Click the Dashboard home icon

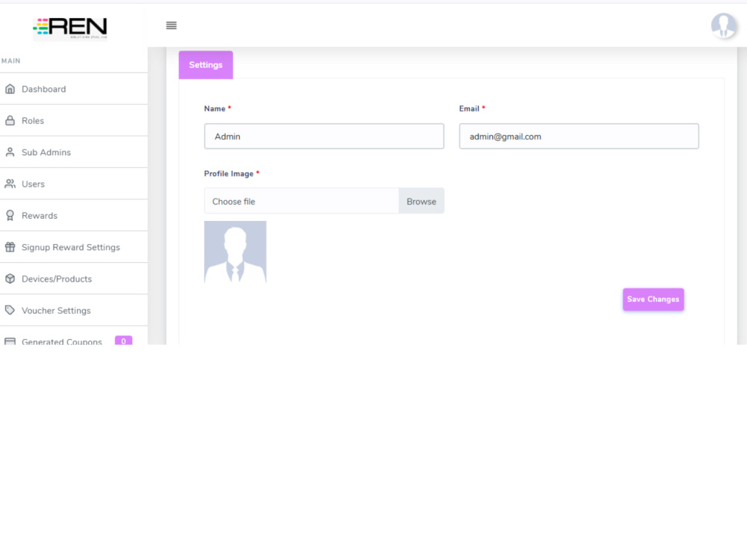click(10, 89)
